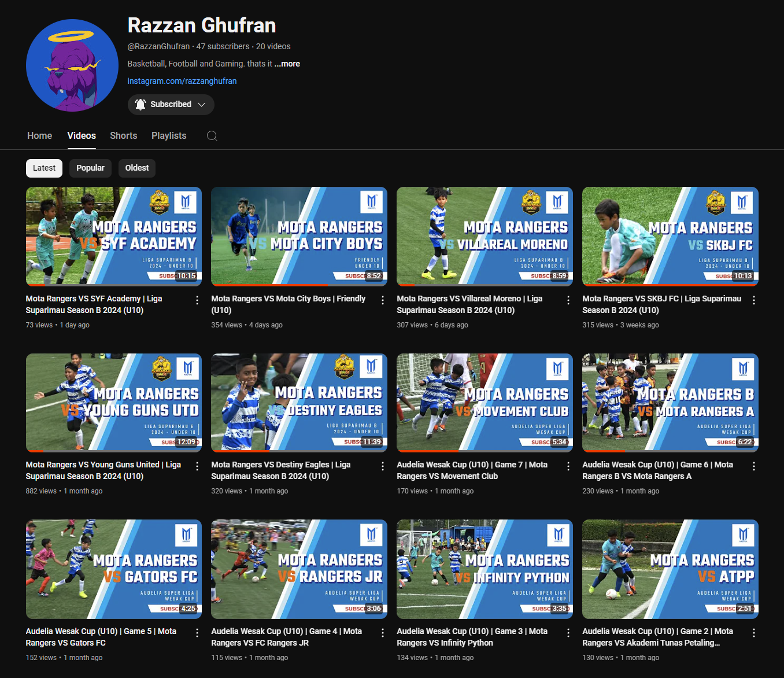This screenshot has height=678, width=784.
Task: Open Wesak Cup Game 5 Gators FC title
Action: [101, 637]
